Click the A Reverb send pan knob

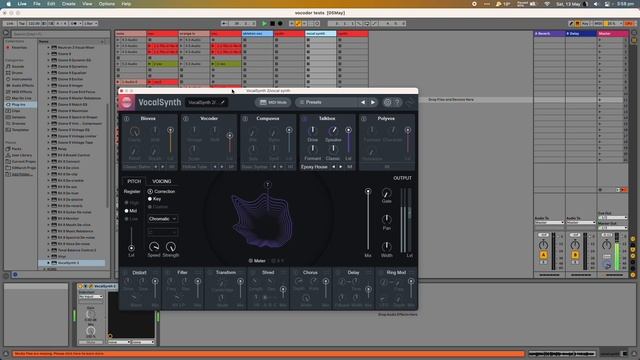[x=543, y=245]
